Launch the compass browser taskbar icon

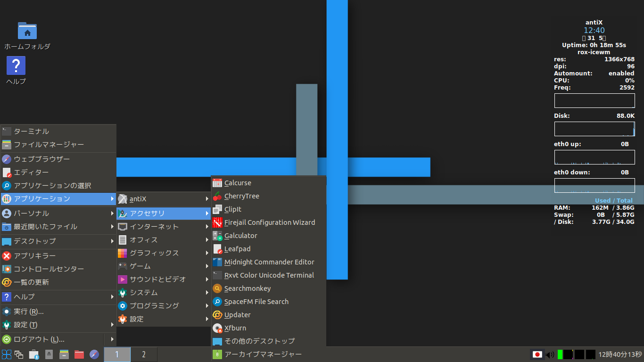click(94, 354)
